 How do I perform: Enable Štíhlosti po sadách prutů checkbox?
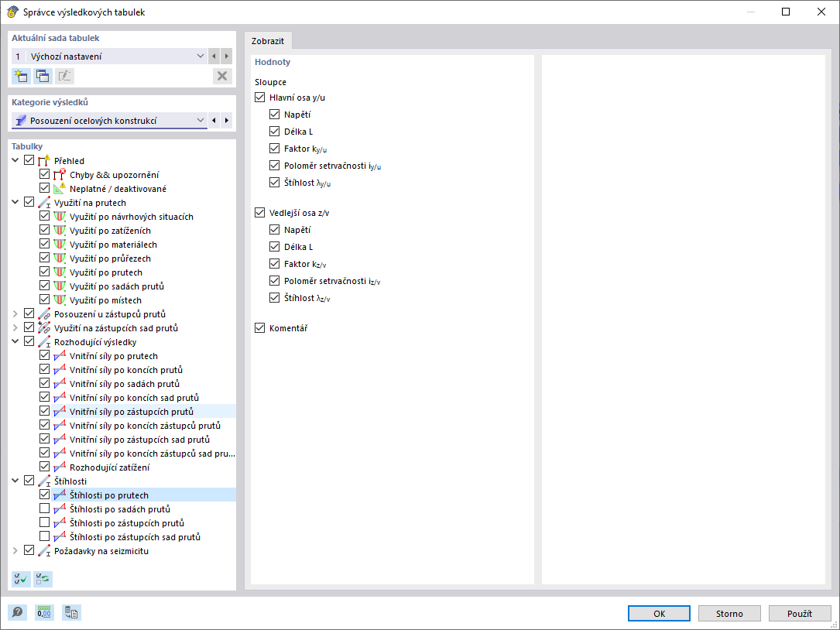pyautogui.click(x=44, y=508)
